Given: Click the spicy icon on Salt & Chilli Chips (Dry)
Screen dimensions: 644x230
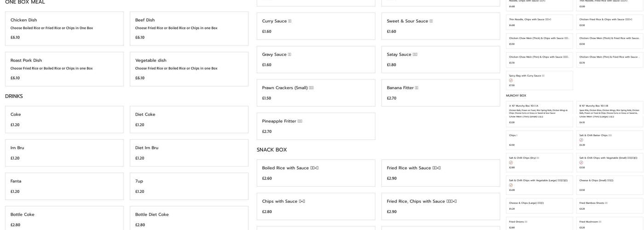Looking at the screenshot, I should 511,163.
